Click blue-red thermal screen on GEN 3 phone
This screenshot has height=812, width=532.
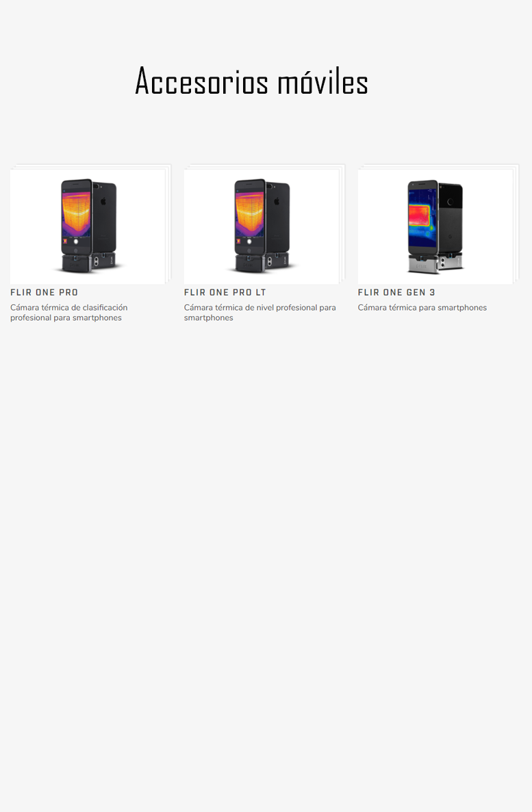point(422,219)
